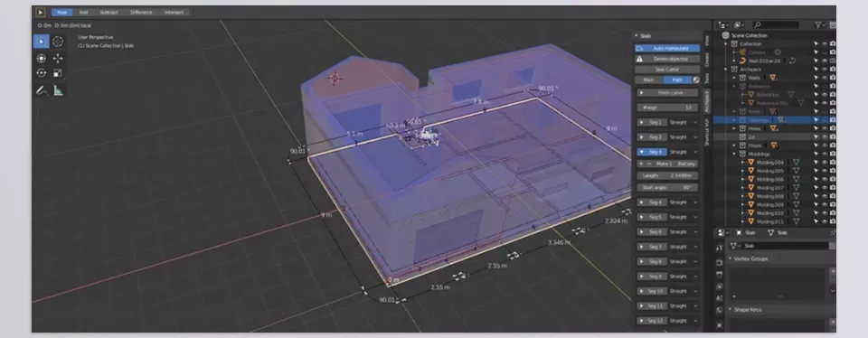Select the Rotate tool
The image size is (868, 338).
(41, 73)
